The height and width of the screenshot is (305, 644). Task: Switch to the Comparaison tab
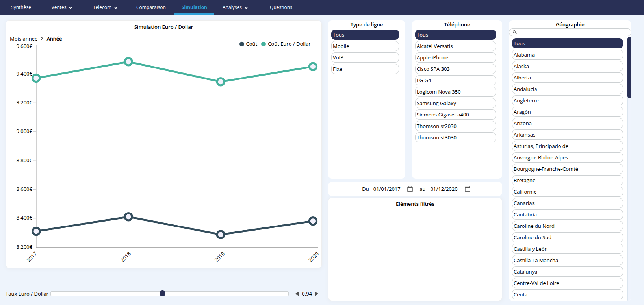151,7
